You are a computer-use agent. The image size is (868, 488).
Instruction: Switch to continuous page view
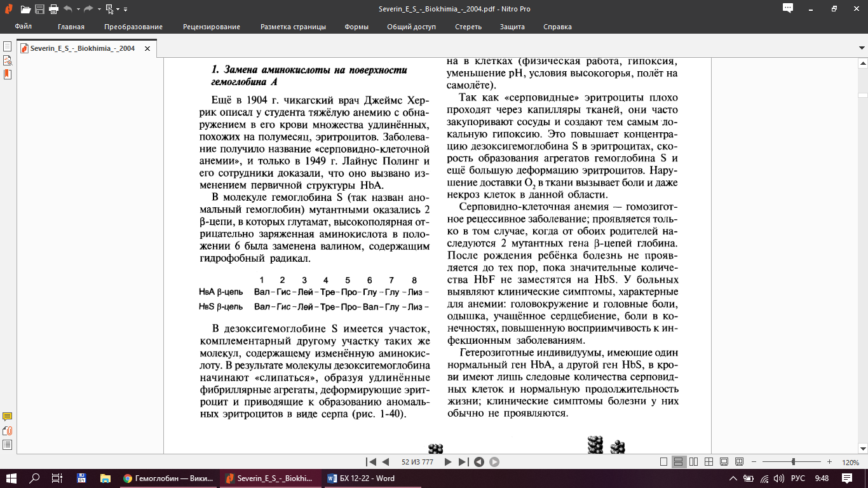pyautogui.click(x=678, y=462)
